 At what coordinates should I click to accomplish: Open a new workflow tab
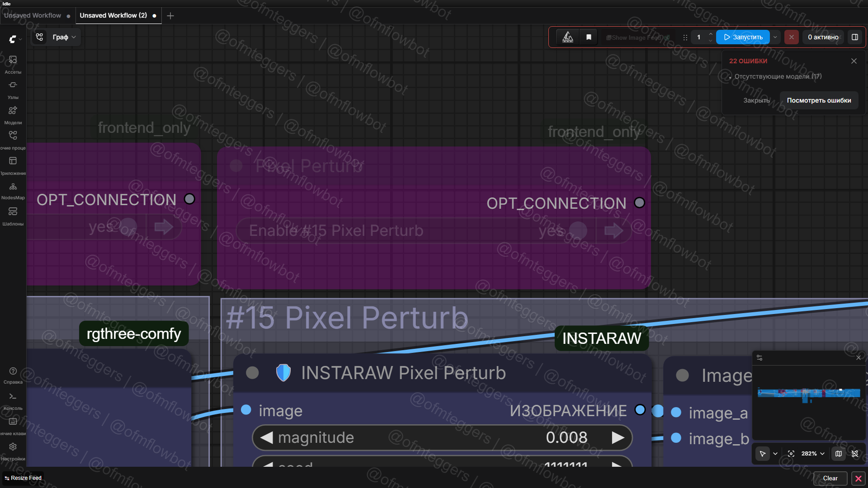170,16
